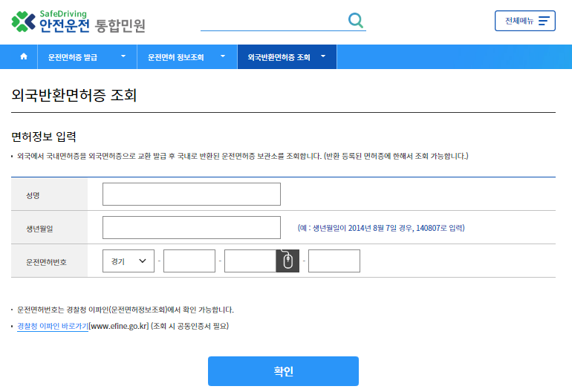Click into the 성명 name field
Screen dimensions: 572x392
click(192, 194)
